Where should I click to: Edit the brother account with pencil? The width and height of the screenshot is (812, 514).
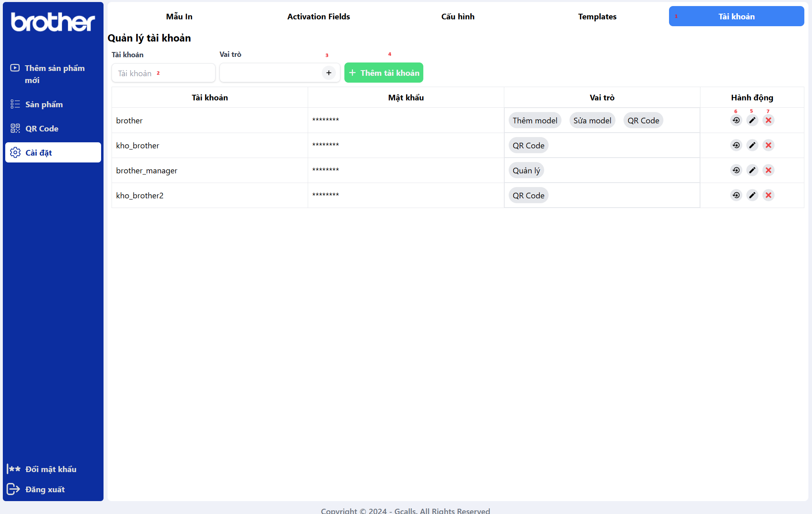[752, 120]
